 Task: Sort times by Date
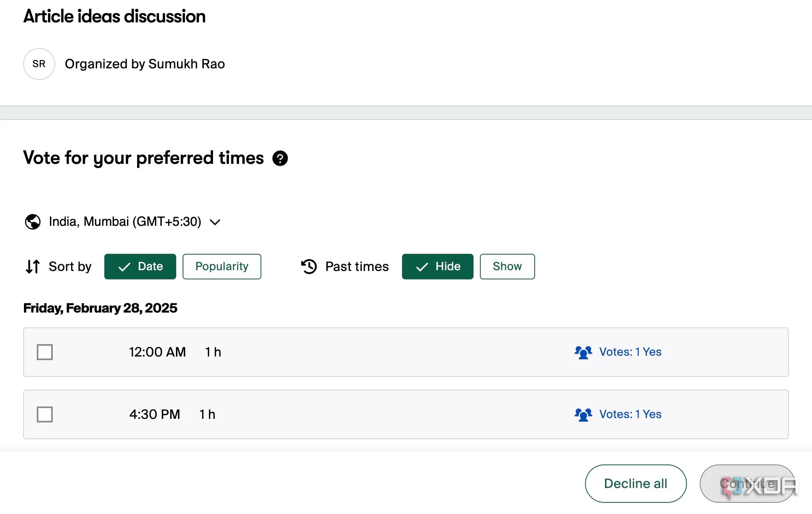140,267
